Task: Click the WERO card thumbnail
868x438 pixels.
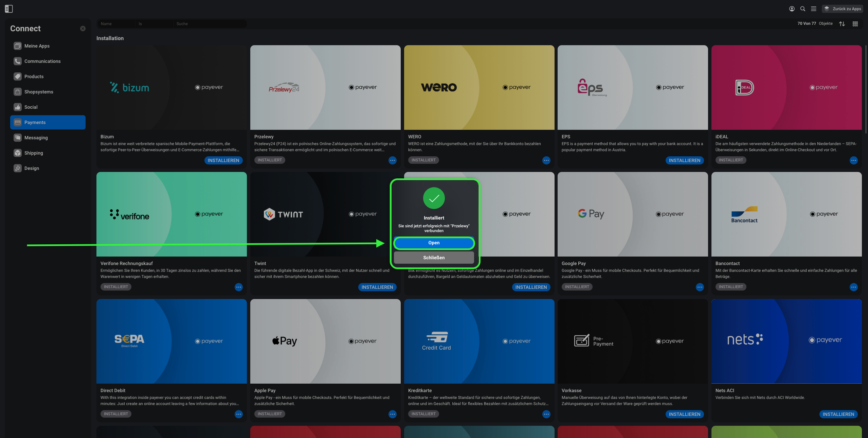Action: [479, 87]
